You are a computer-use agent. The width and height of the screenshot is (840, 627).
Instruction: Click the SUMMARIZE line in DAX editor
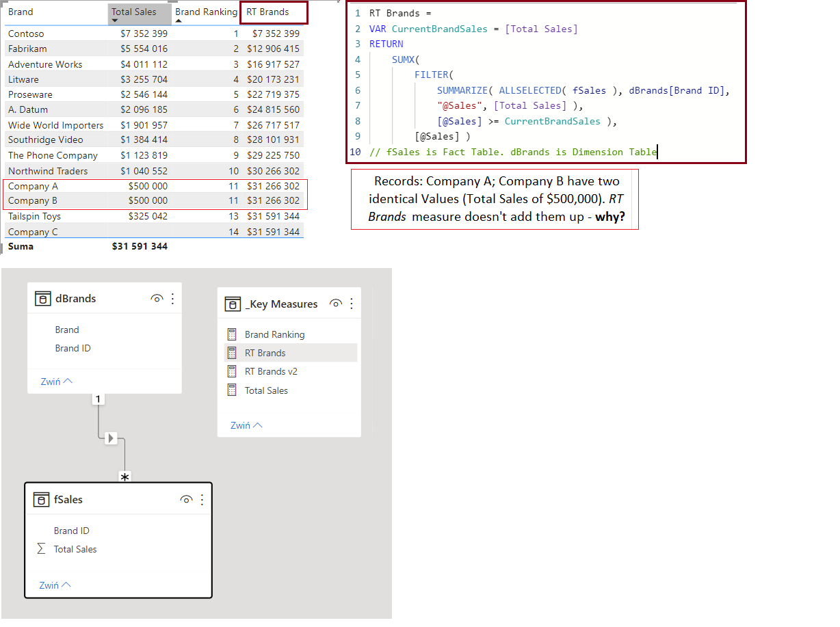(x=583, y=90)
